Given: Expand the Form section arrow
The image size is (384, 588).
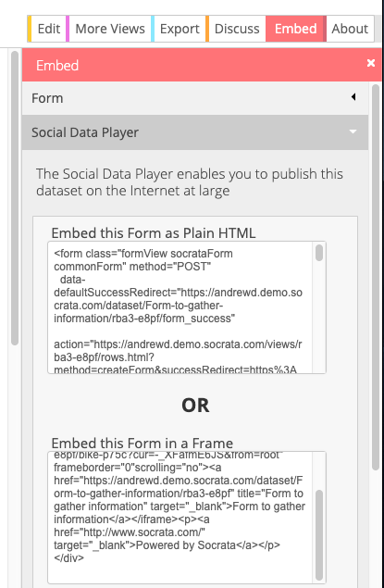Looking at the screenshot, I should [x=353, y=97].
